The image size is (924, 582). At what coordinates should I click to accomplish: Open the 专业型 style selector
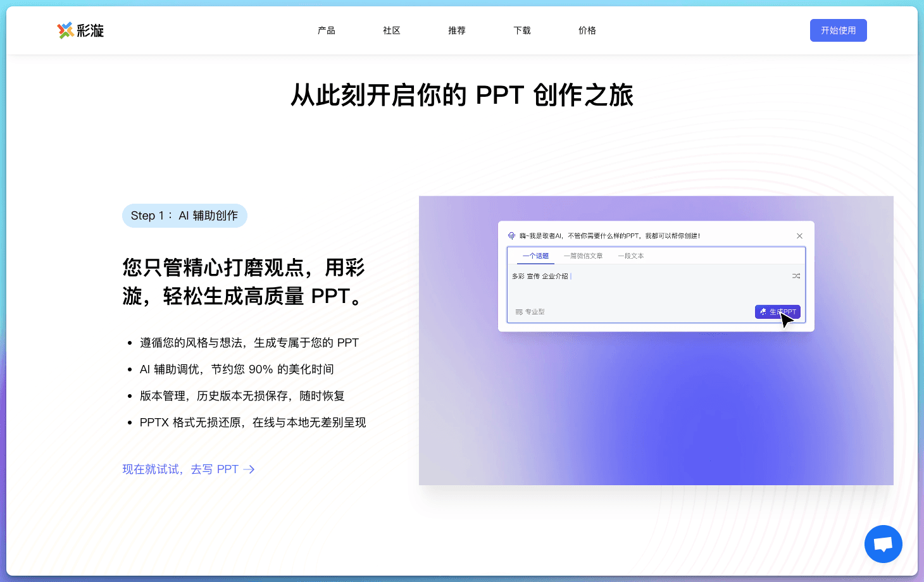530,312
